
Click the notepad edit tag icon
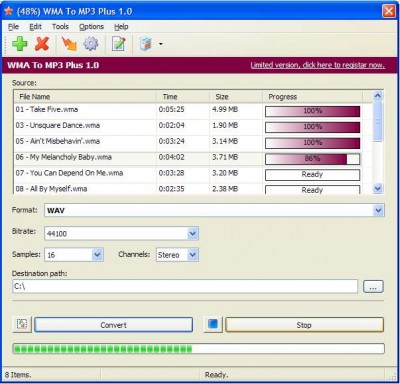(x=118, y=44)
